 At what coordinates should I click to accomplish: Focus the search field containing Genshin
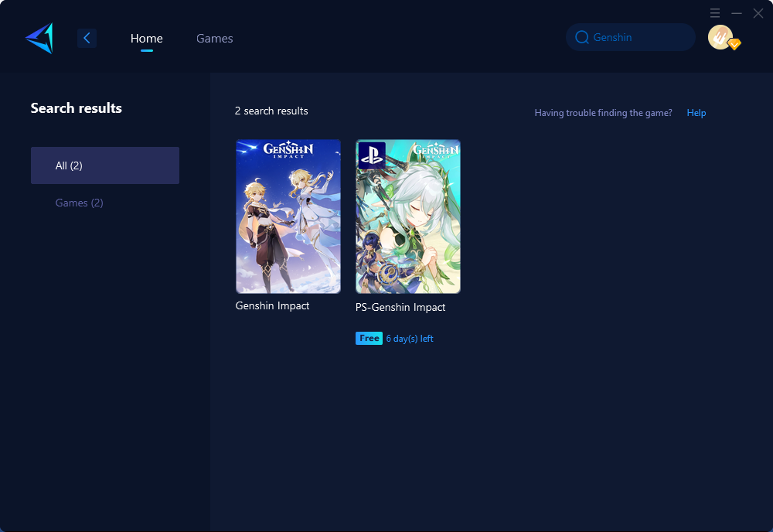click(631, 37)
